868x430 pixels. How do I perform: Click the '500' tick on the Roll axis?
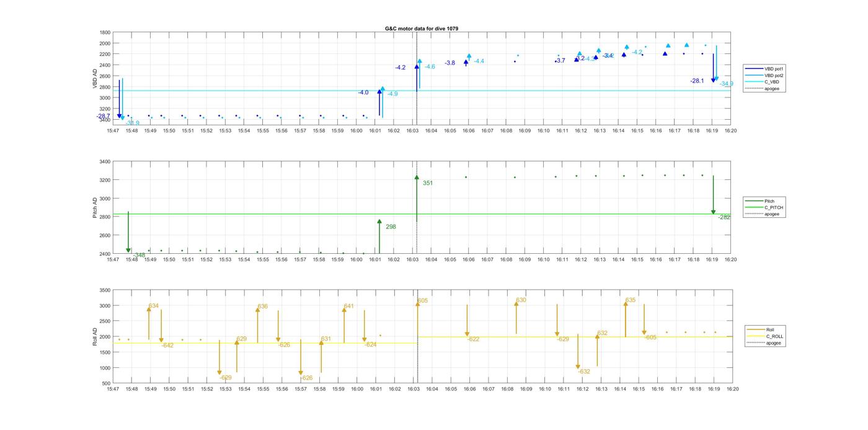106,383
